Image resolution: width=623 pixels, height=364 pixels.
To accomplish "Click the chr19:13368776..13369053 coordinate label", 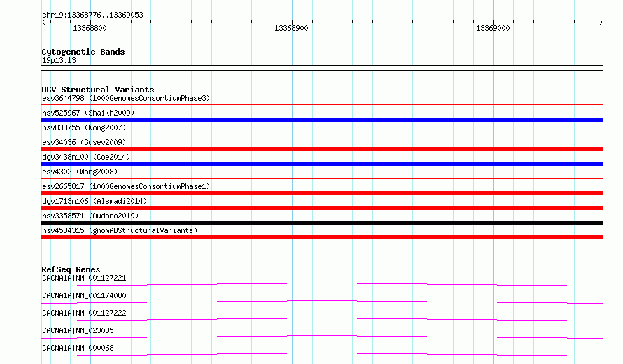I will (x=92, y=15).
